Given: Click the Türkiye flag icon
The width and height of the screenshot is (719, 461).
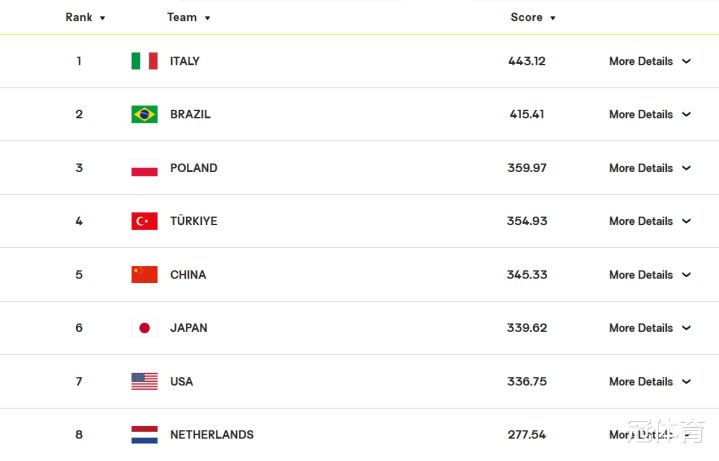Looking at the screenshot, I should [144, 221].
